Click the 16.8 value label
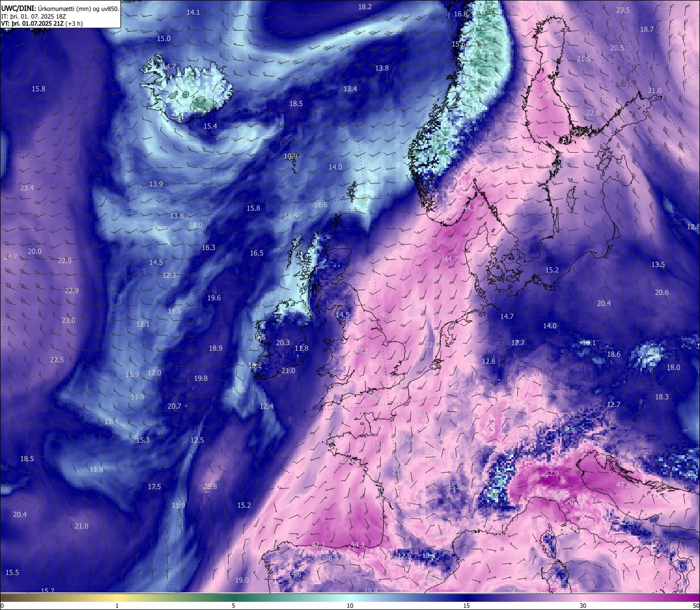The image size is (700, 610). pos(460,14)
